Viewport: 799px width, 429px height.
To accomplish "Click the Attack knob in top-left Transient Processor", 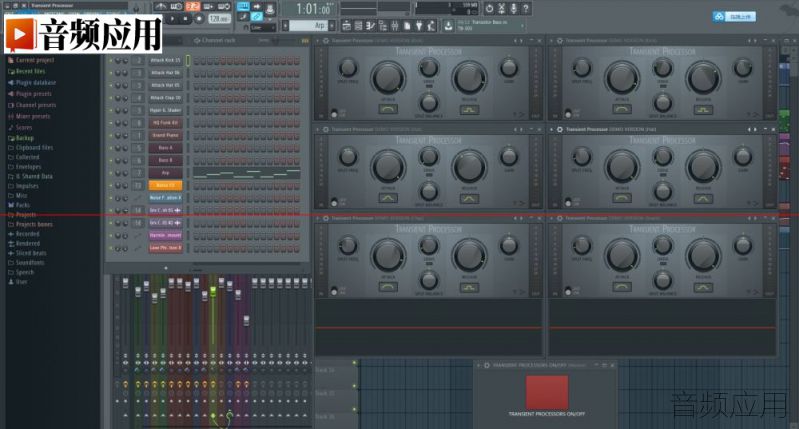I will (388, 78).
